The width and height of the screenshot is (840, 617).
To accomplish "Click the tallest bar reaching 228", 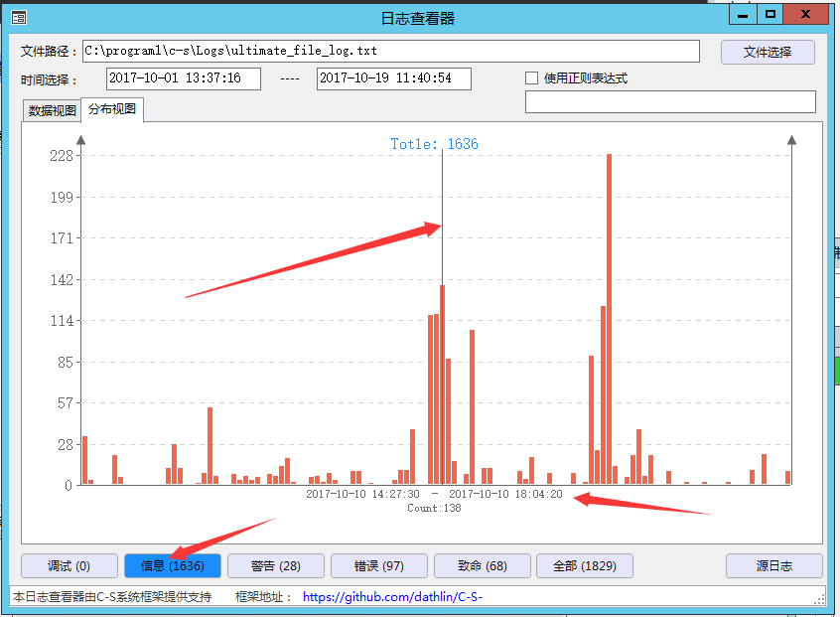I will [609, 320].
